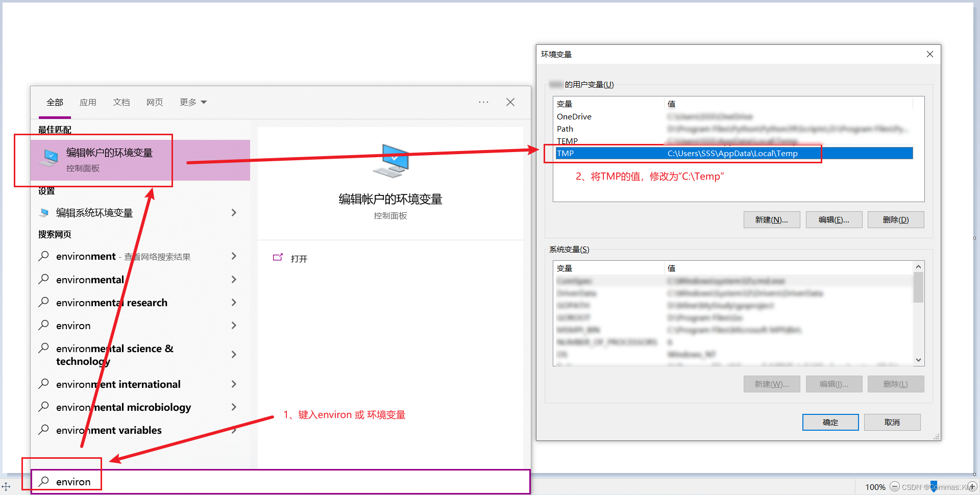Click the magnifier icon beside environment variables
This screenshot has height=495, width=980.
coord(44,430)
